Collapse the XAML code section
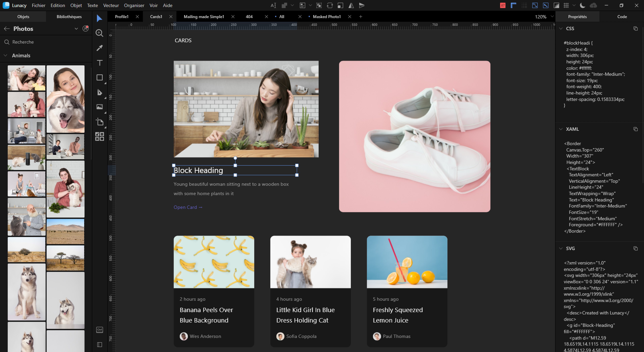644x352 pixels. pyautogui.click(x=561, y=129)
